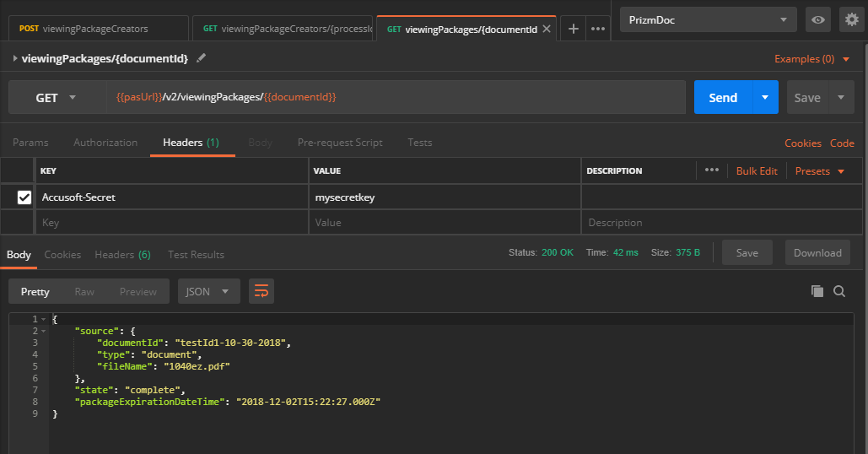Screen dimensions: 868x454
Task: Open the Tests tab
Action: tap(419, 143)
